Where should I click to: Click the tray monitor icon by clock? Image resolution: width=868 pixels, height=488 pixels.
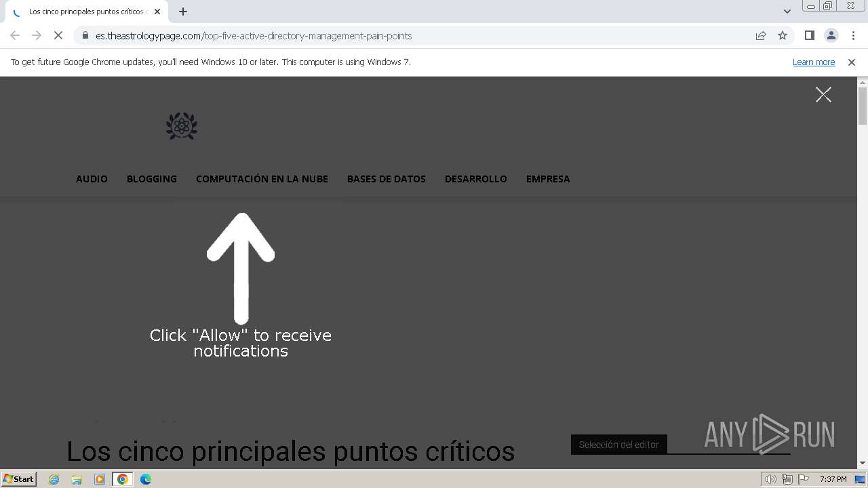pyautogui.click(x=860, y=479)
